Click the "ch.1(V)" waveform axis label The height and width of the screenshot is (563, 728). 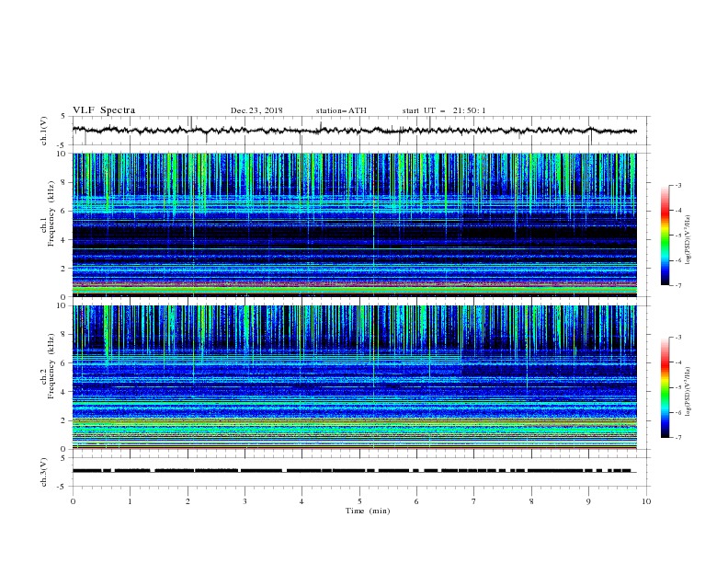tap(44, 131)
